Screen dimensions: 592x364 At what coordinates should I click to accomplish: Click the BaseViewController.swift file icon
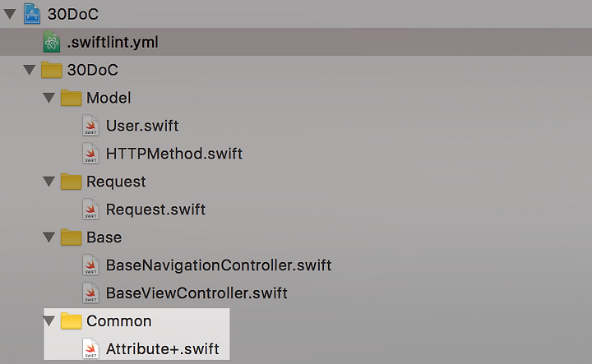click(x=90, y=293)
